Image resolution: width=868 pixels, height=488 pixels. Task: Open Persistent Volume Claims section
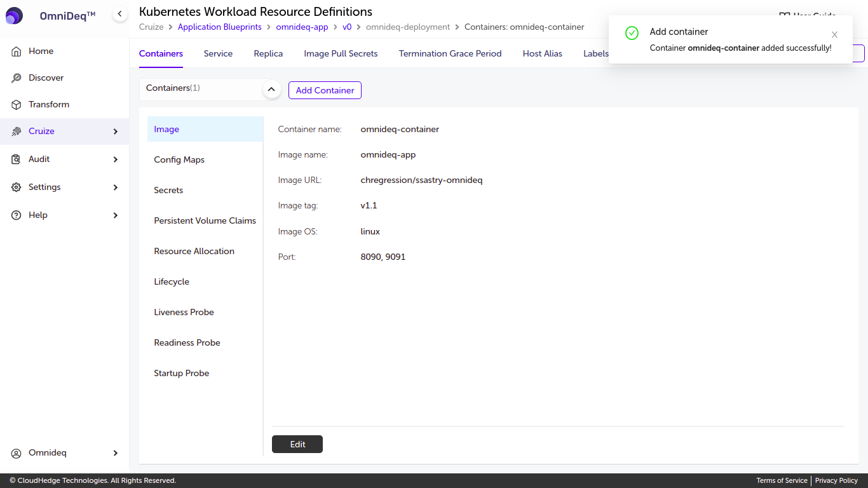pos(205,220)
